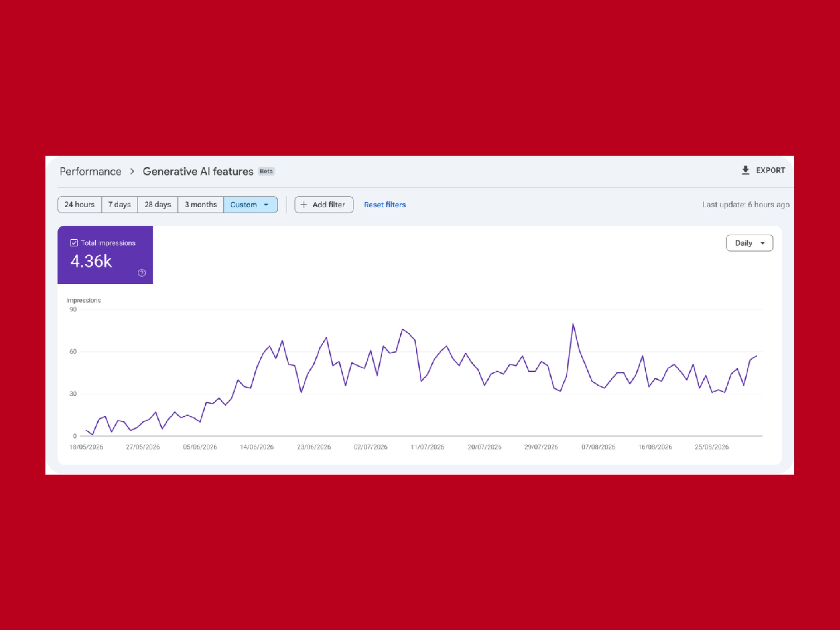Click the 14/06/2026 axis date label
Screen dimensions: 840x630
click(x=257, y=447)
